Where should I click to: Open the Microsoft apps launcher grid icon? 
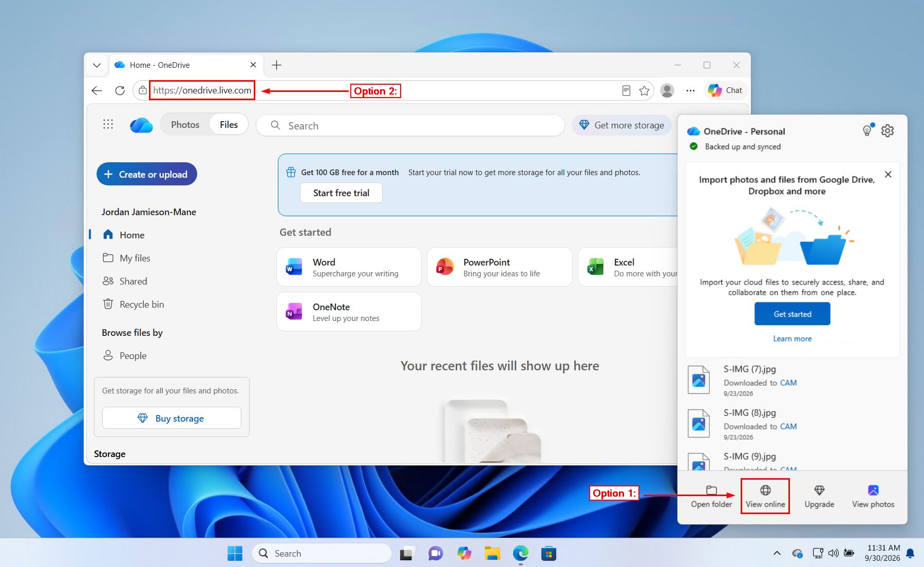pos(108,124)
